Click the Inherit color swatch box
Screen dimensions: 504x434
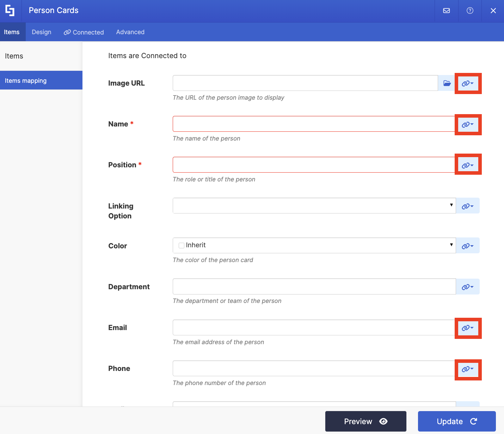point(182,246)
